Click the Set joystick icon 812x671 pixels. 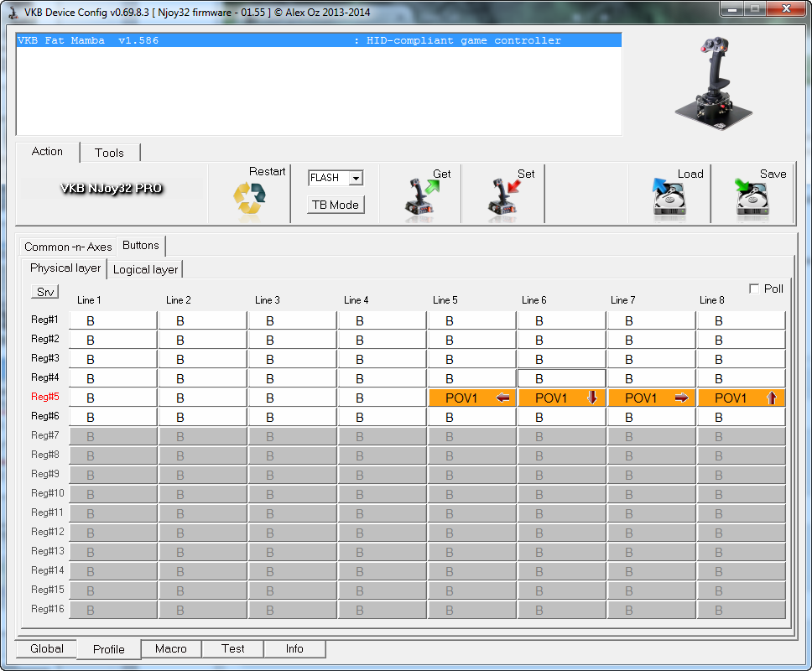pyautogui.click(x=504, y=197)
